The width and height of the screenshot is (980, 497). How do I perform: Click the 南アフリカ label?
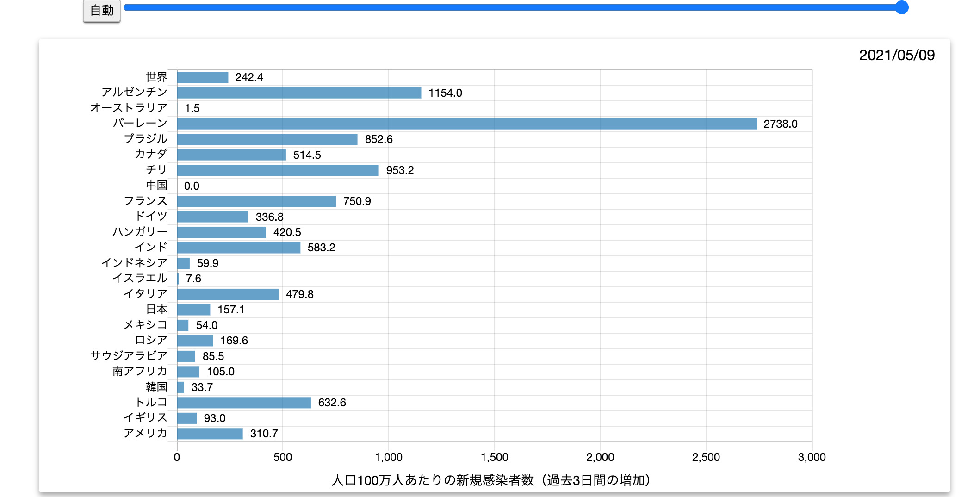coord(140,372)
